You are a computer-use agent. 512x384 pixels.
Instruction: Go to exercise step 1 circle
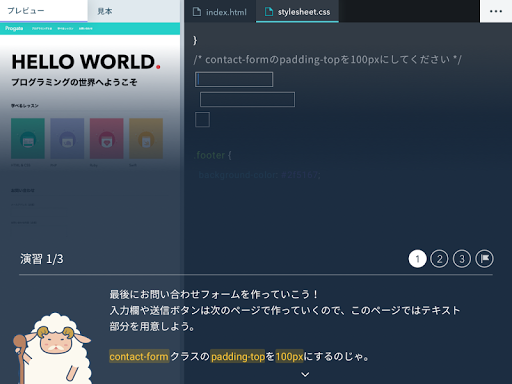(417, 259)
